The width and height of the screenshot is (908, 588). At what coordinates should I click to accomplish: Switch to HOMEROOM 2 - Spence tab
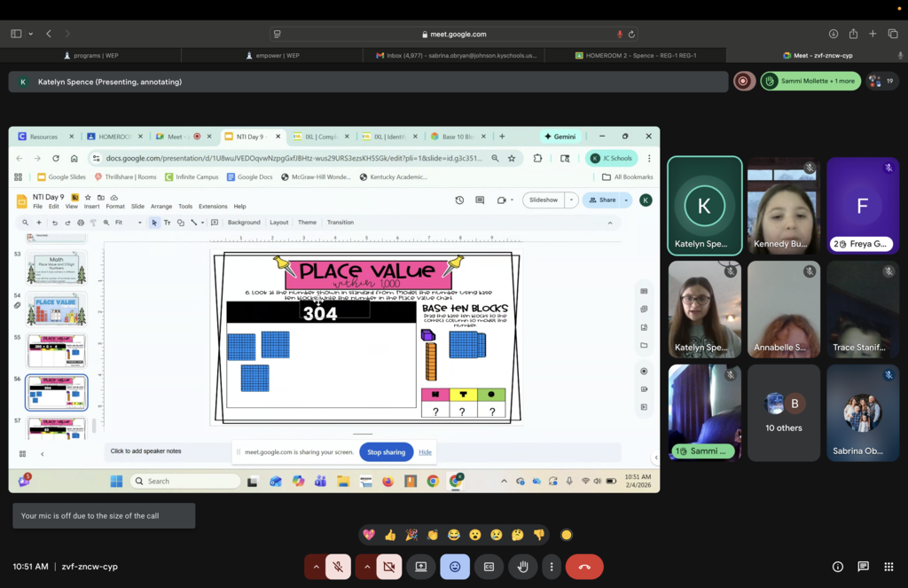pyautogui.click(x=635, y=55)
